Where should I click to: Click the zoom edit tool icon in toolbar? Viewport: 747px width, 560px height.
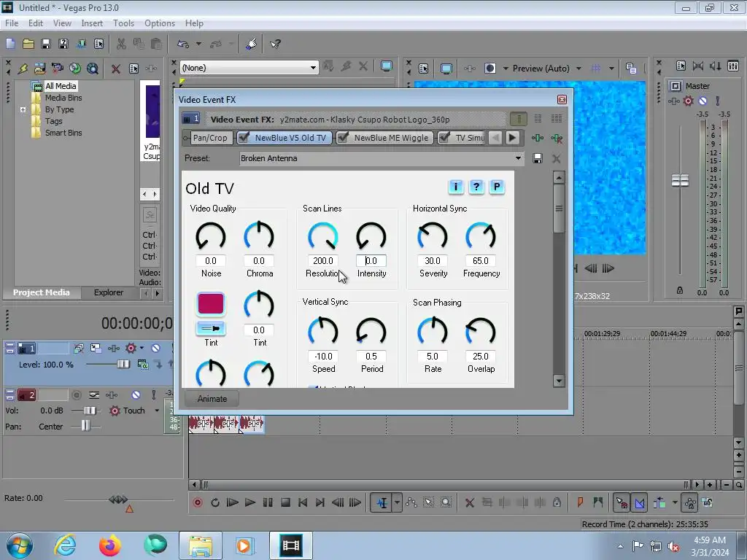446,502
